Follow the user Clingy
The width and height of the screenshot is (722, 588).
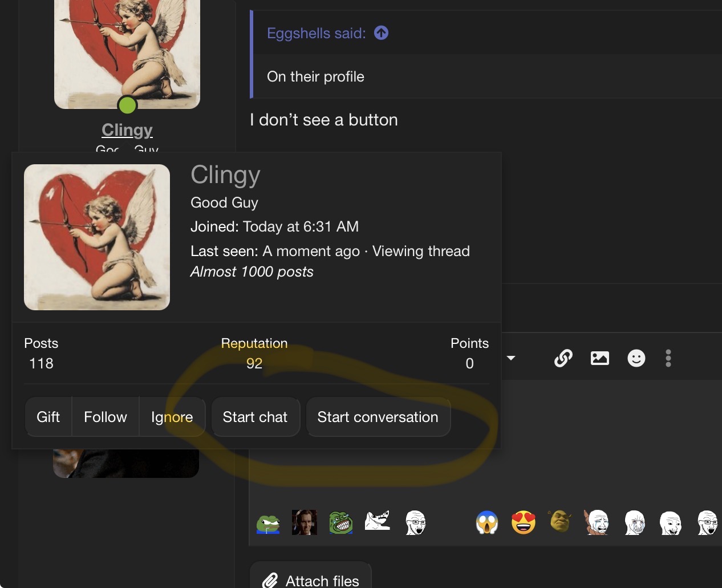coord(105,417)
